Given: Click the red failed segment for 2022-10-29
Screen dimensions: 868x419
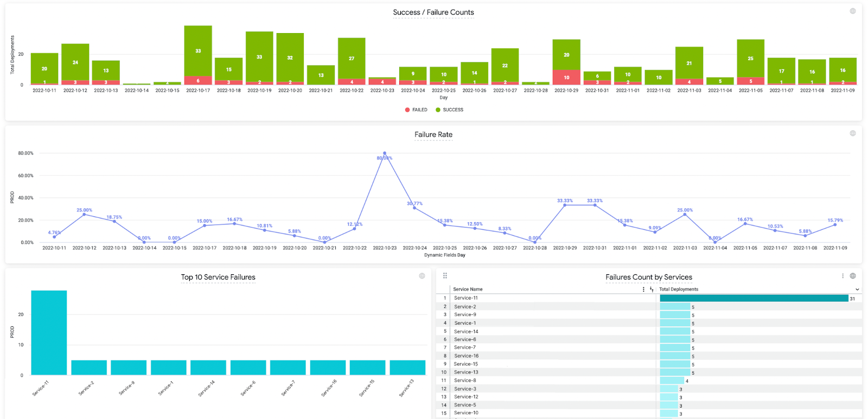Looking at the screenshot, I should [x=566, y=78].
